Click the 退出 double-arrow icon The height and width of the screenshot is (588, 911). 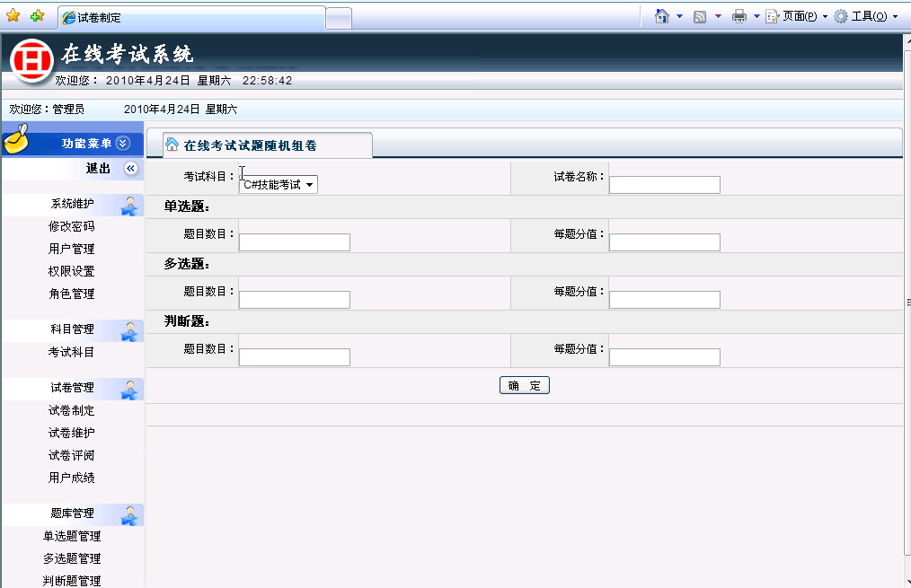[131, 169]
